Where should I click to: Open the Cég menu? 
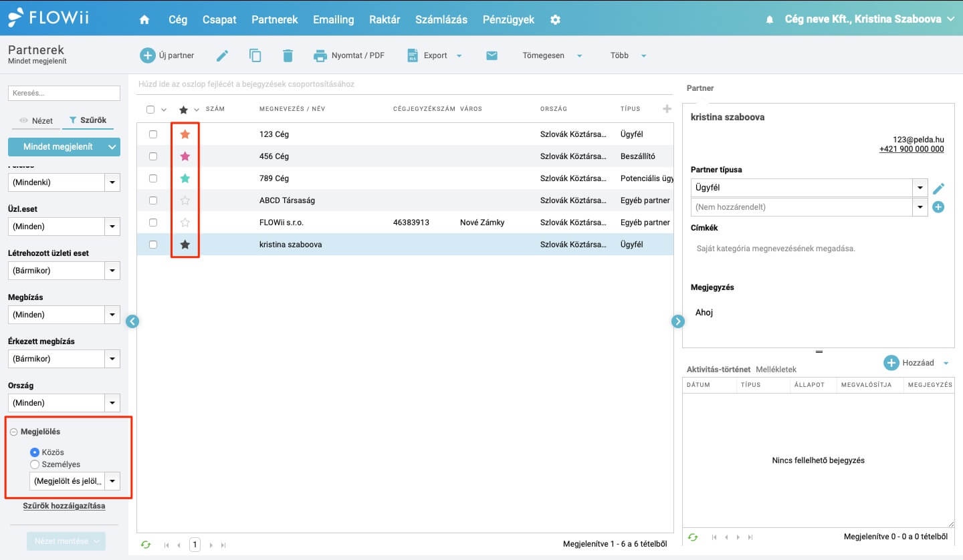[x=178, y=19]
